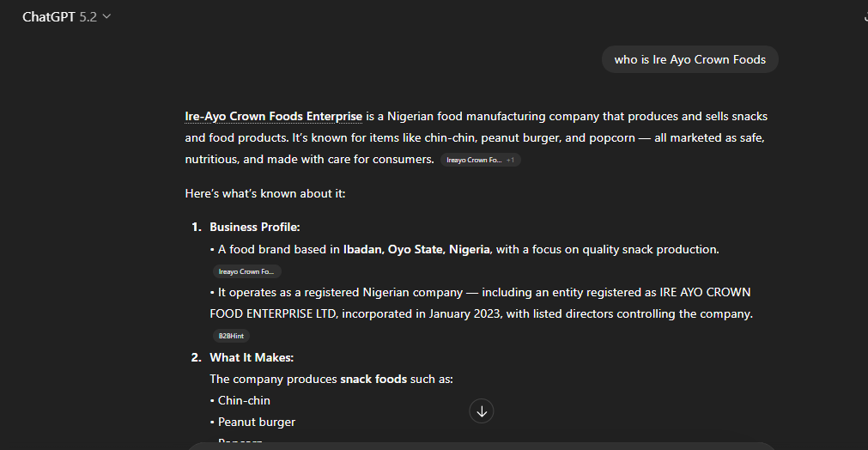The width and height of the screenshot is (868, 450).
Task: Click the partially visible share icon top right
Action: [864, 17]
